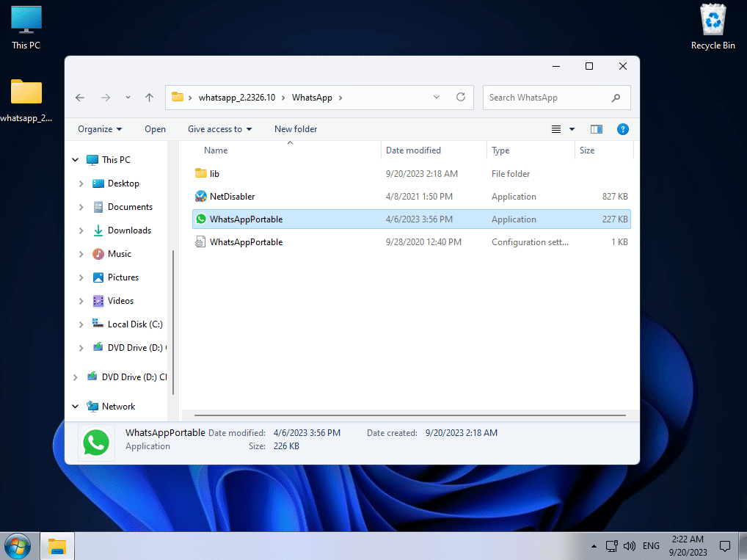Expand the breadcrumb arrow after WhatsApp
The image size is (747, 560).
click(x=340, y=98)
